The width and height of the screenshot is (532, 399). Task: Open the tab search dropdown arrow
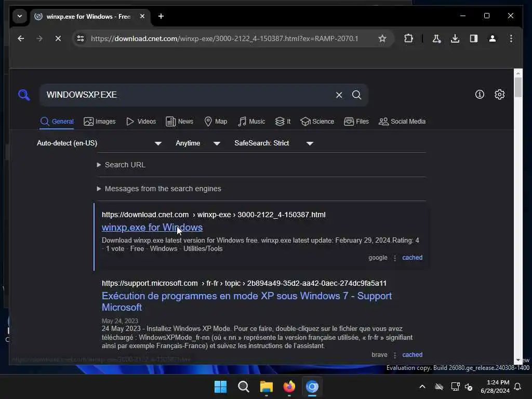point(20,16)
